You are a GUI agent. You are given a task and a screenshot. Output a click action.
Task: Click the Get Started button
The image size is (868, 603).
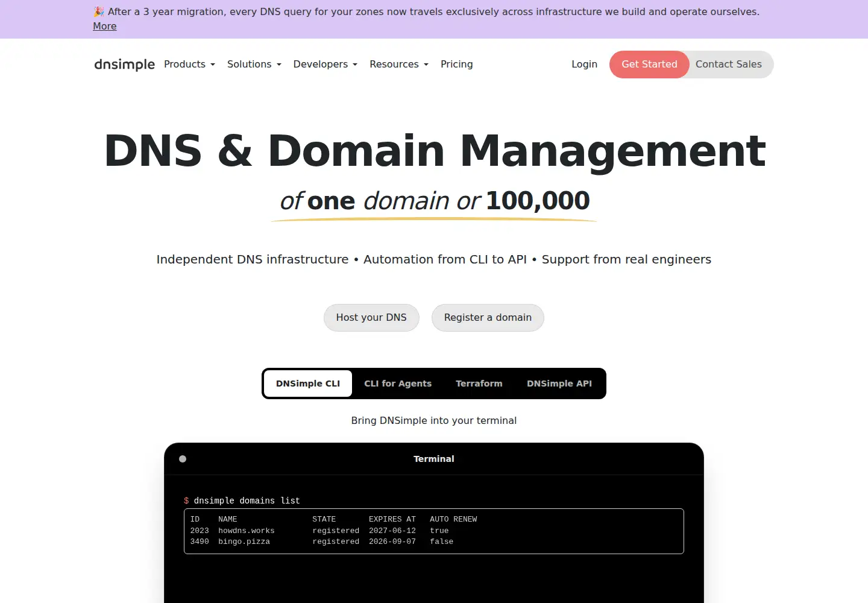649,65
